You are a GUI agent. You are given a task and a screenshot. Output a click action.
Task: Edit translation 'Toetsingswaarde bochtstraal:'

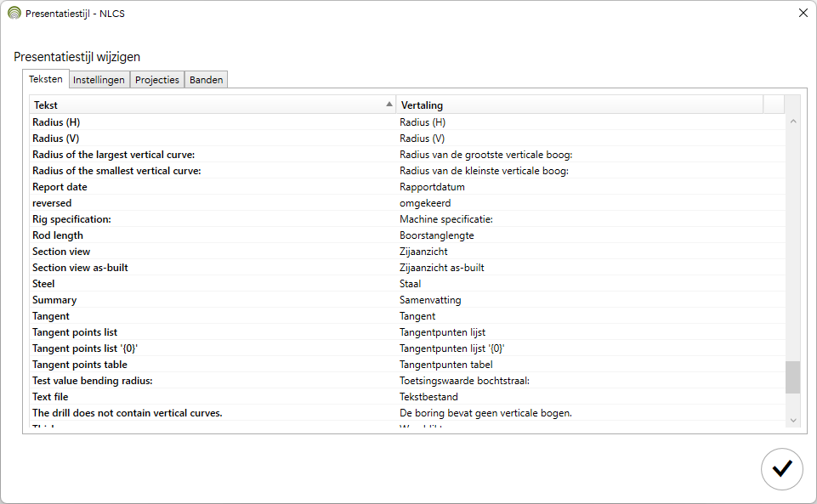tap(465, 381)
